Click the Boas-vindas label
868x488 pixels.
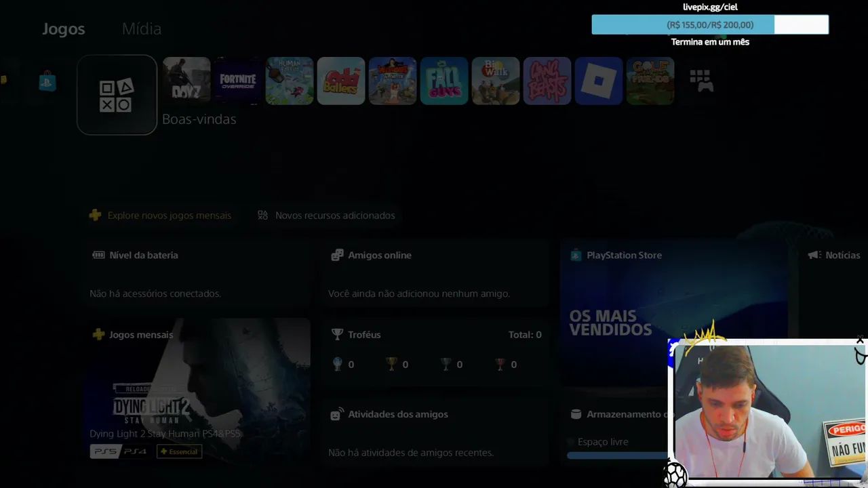tap(199, 119)
